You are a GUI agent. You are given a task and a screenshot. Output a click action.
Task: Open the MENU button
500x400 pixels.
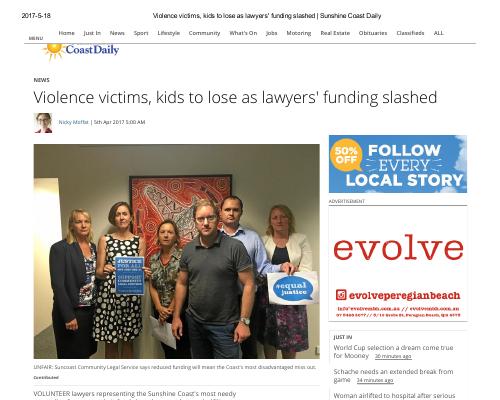pos(36,38)
